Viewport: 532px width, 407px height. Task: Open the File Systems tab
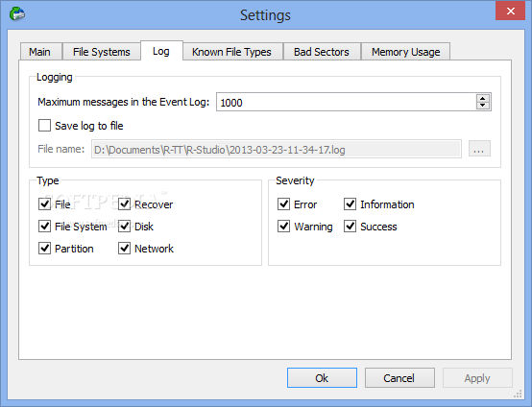[102, 52]
